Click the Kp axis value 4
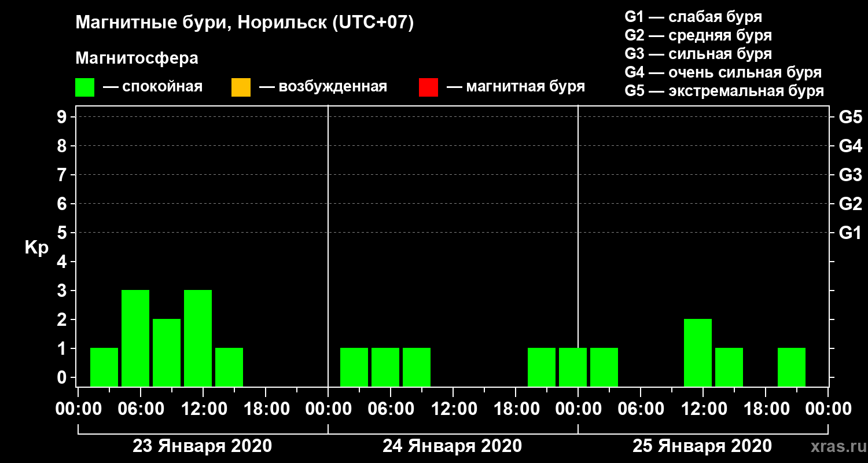This screenshot has height=463, width=868. [x=63, y=262]
